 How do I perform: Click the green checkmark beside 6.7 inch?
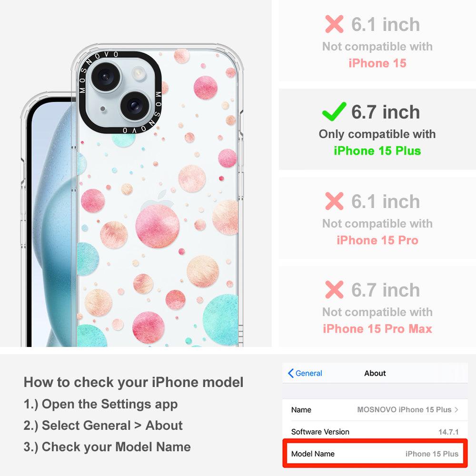click(334, 111)
